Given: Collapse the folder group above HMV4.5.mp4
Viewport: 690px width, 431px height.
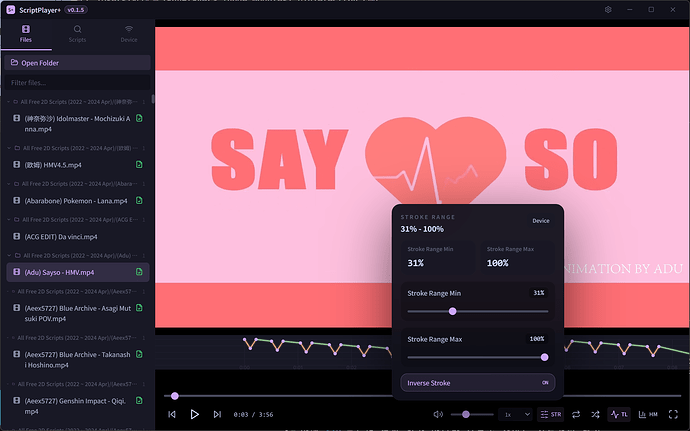Looking at the screenshot, I should [x=9, y=148].
